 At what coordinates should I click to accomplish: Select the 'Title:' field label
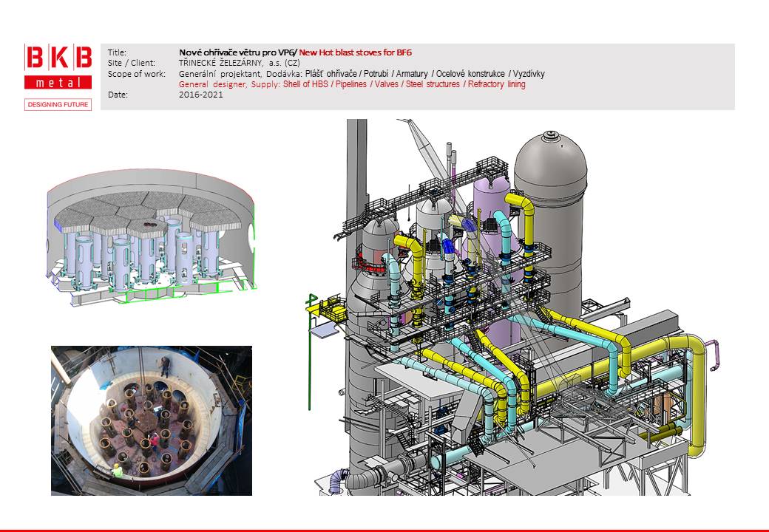[117, 52]
